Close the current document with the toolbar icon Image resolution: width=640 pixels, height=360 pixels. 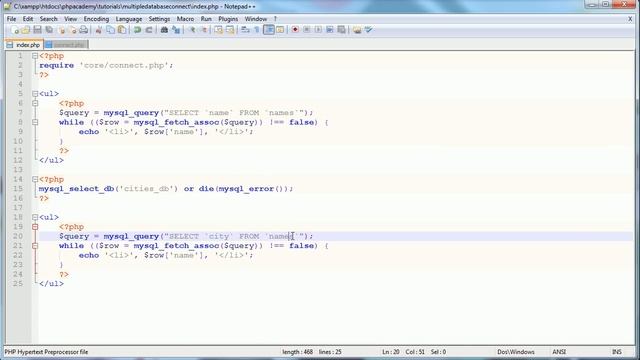(62, 30)
